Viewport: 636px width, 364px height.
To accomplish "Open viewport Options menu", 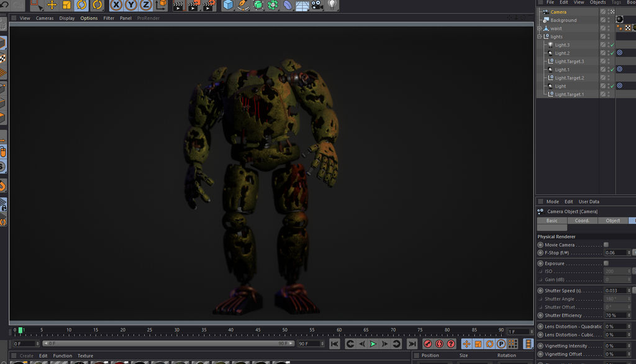I will (89, 18).
